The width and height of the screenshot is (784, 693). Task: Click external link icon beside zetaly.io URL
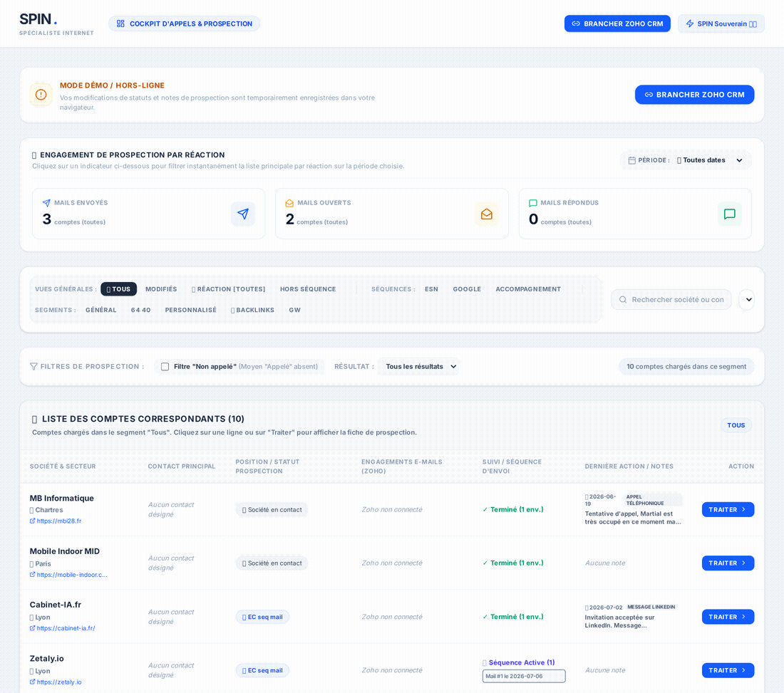tap(33, 682)
